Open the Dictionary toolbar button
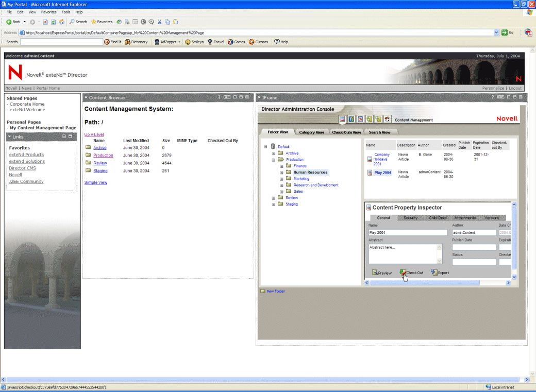 pyautogui.click(x=136, y=42)
